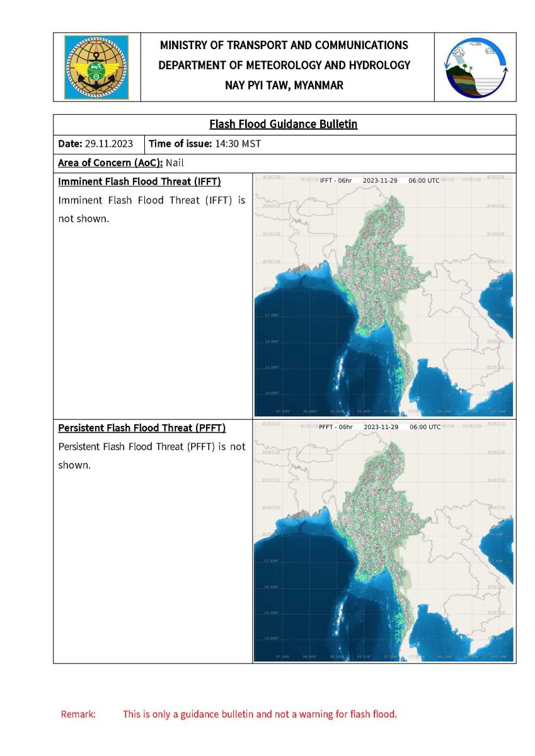Click the 'Area of Concern (AoC): Nail' row
Viewport: 535px width, 756px height.
point(284,163)
